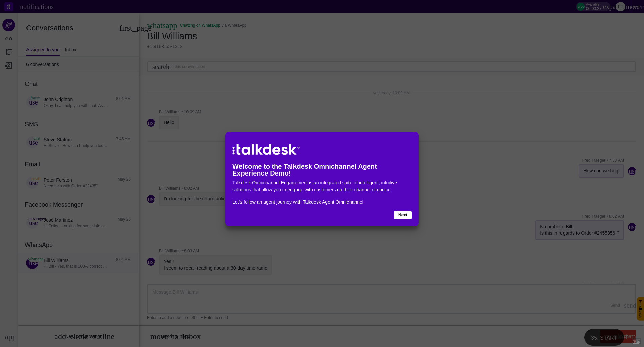The image size is (644, 347).
Task: Click the New conversation button
Action: (x=84, y=336)
